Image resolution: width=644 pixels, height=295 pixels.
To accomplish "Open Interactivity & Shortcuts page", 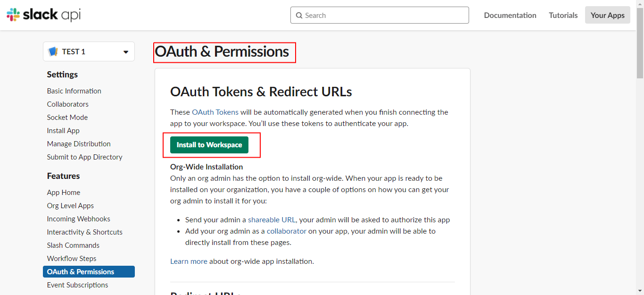I will point(85,232).
